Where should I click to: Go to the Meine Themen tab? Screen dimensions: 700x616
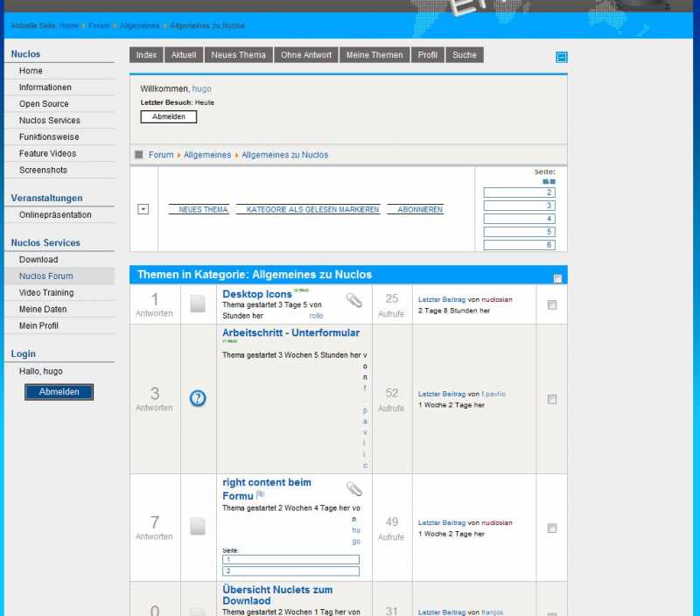point(374,55)
